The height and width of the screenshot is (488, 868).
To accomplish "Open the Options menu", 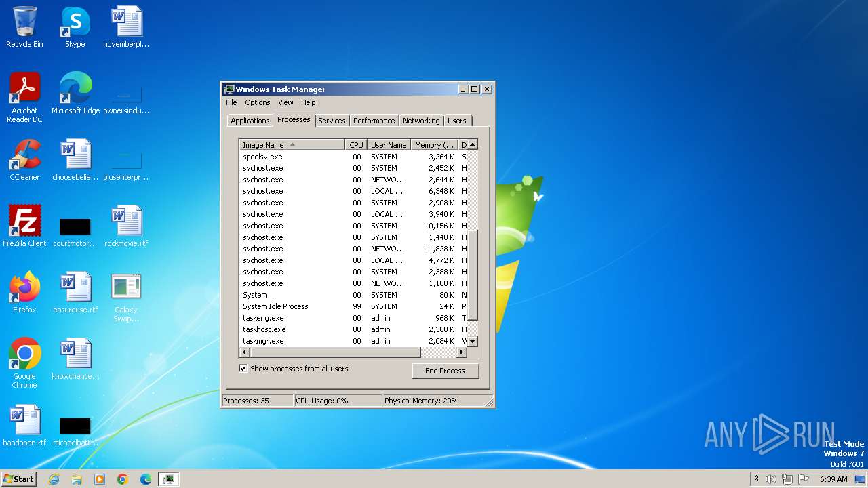I will (258, 102).
